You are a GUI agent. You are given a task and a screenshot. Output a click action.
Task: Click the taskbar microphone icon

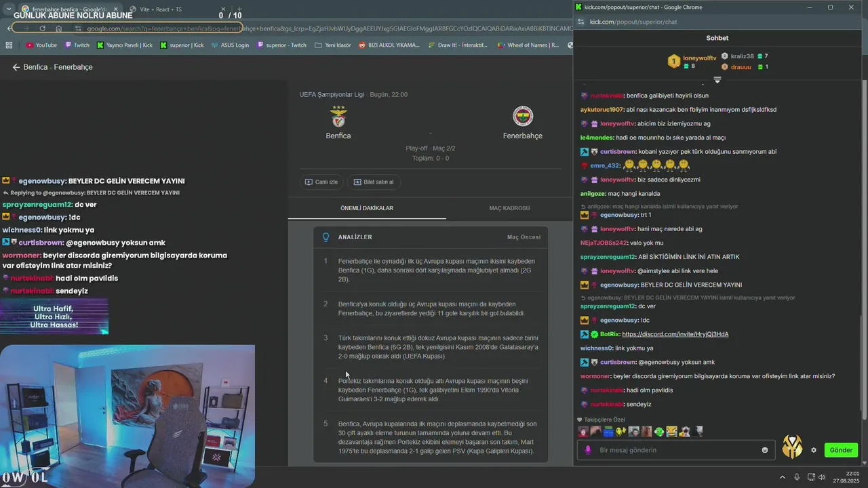797,477
